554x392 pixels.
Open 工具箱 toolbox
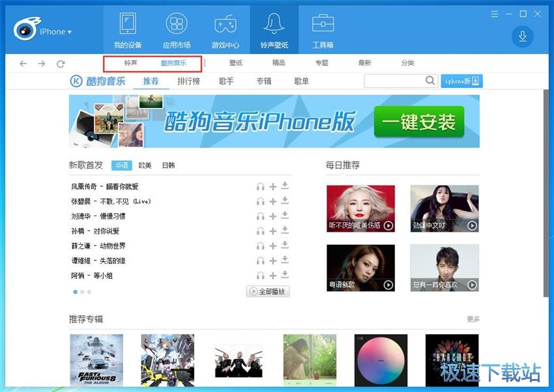(x=323, y=30)
